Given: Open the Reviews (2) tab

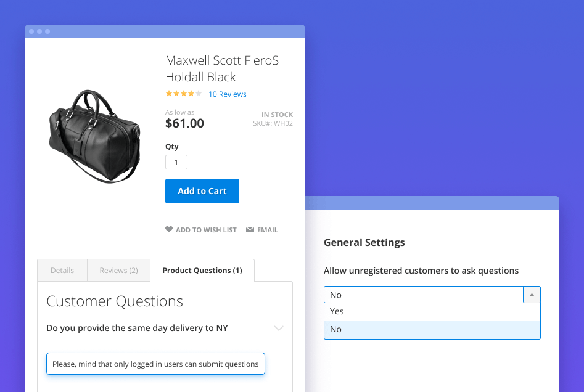Looking at the screenshot, I should [118, 270].
